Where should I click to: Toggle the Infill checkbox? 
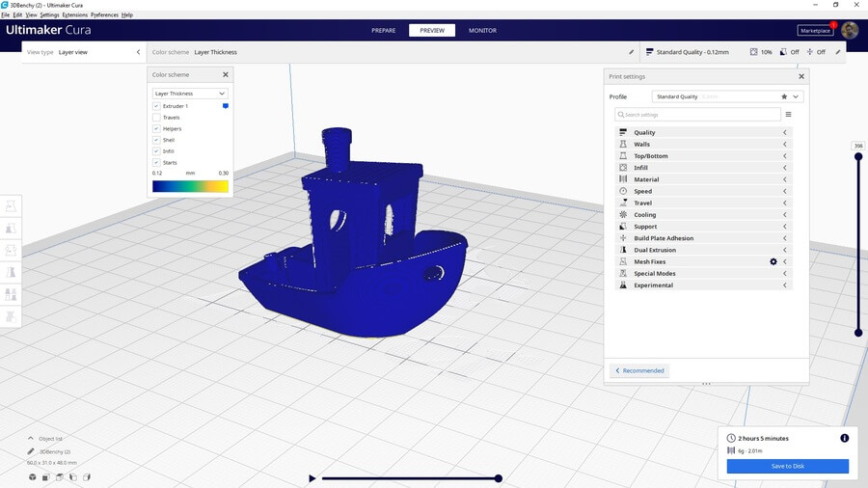point(156,151)
